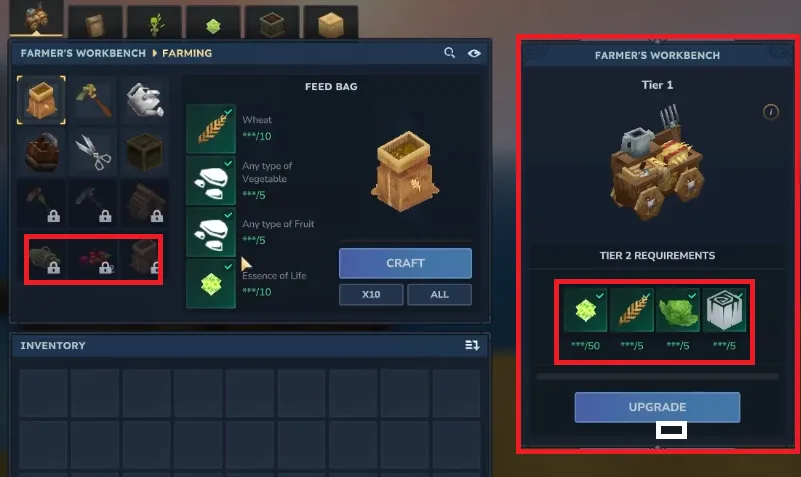Open the Essence of Life category tab
801x477 pixels.
213,23
